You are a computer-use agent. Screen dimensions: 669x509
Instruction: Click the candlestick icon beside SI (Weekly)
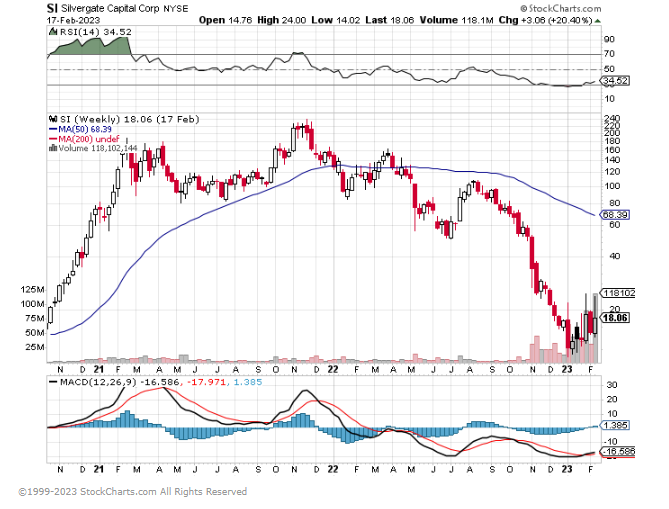coord(53,119)
